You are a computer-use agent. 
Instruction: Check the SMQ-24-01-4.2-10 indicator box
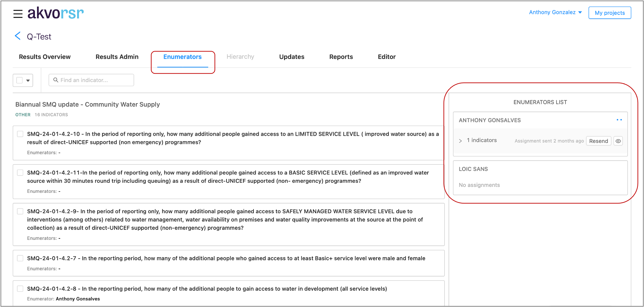(20, 134)
